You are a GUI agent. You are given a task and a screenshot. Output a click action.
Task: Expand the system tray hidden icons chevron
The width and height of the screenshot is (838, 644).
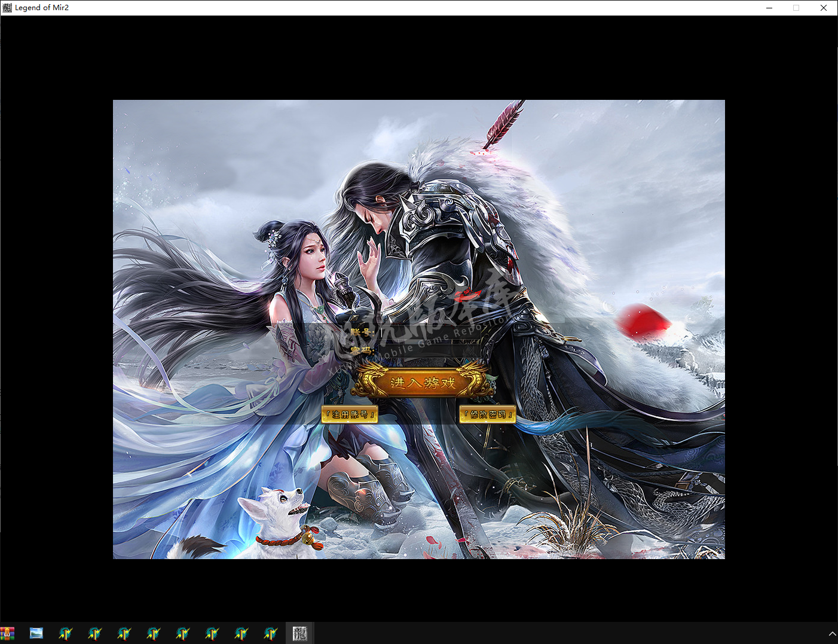pos(832,633)
